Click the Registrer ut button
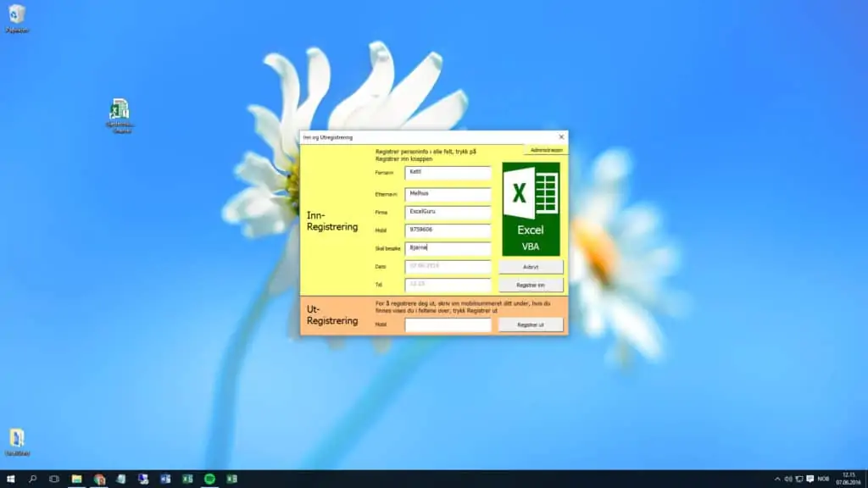The height and width of the screenshot is (488, 868). click(x=531, y=324)
